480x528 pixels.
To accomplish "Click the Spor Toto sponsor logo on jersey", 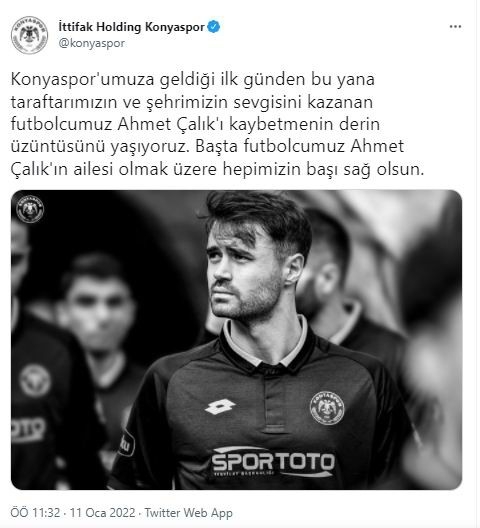I will click(273, 462).
